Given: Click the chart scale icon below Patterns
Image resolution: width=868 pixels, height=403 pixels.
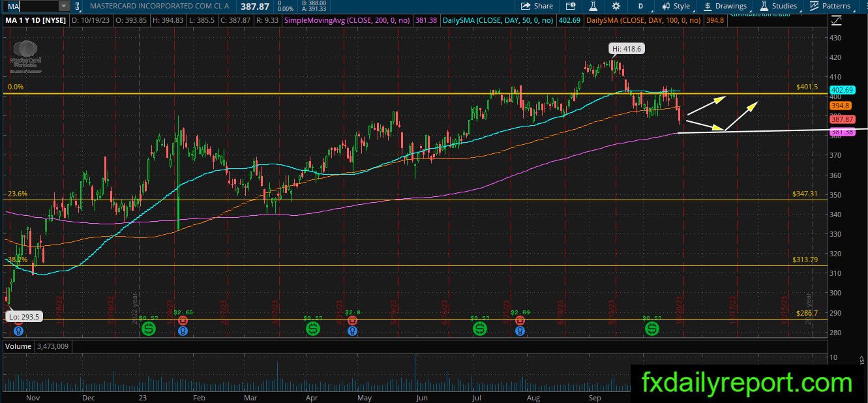Looking at the screenshot, I should click(x=837, y=20).
